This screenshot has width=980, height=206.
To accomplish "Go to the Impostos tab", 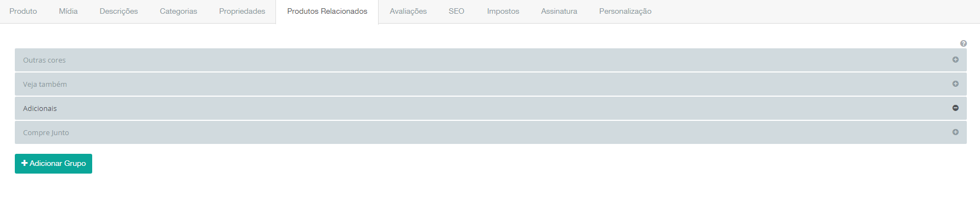I will click(503, 12).
